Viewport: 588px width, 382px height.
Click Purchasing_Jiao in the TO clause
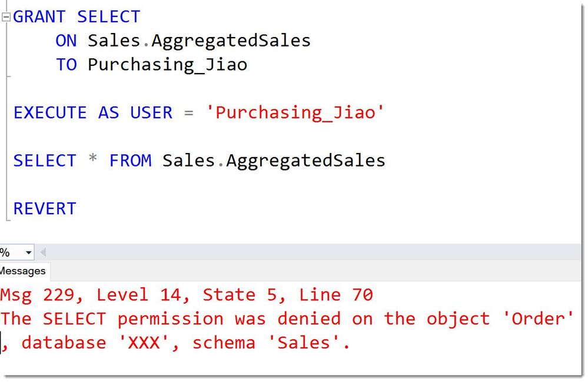click(x=167, y=64)
